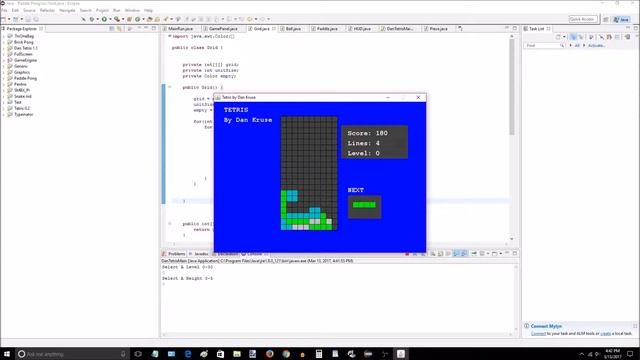Open the Display Selected Console dropdown

(487, 254)
